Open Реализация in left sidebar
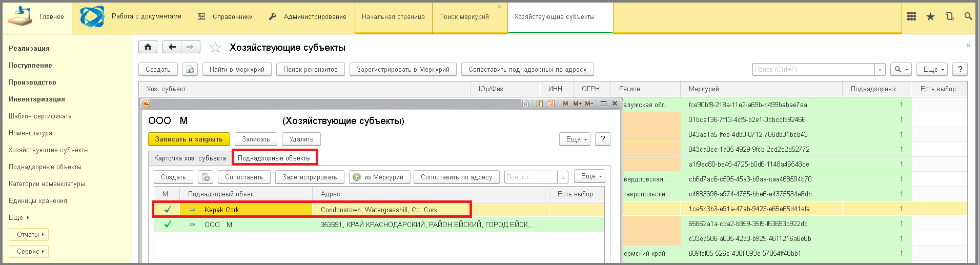The height and width of the screenshot is (265, 980). tap(29, 48)
